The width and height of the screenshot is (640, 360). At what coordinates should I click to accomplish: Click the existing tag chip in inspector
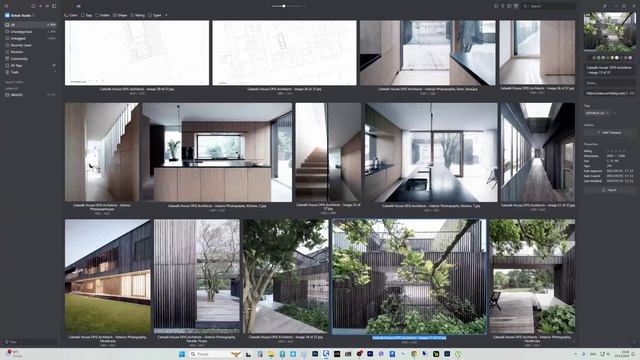[x=597, y=113]
